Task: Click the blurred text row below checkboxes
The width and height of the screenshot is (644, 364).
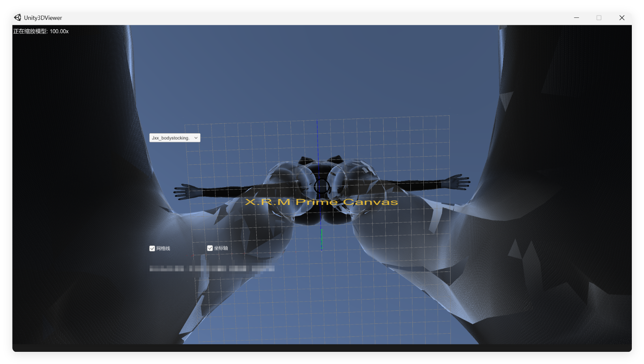Action: pyautogui.click(x=212, y=269)
